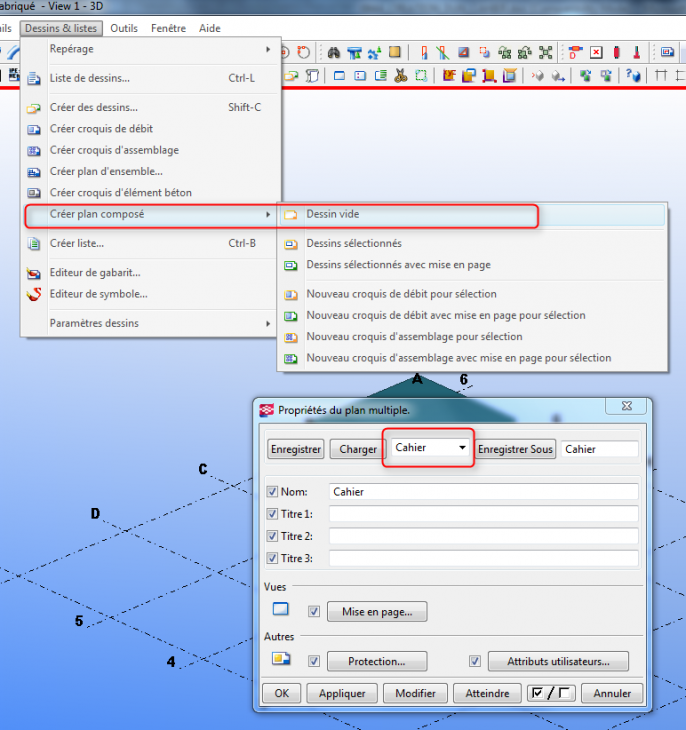686x730 pixels.
Task: Select Dessins sélectionnés avec mise en page
Action: 472,264
